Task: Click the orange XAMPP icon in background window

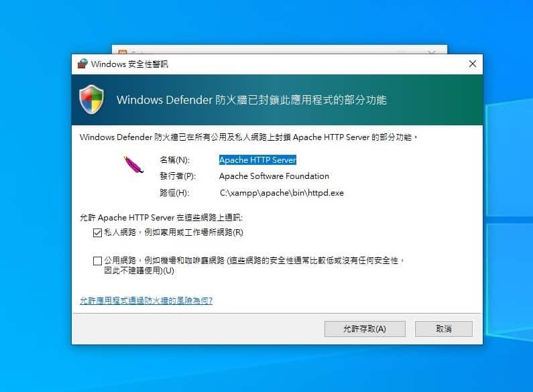Action: click(x=123, y=52)
